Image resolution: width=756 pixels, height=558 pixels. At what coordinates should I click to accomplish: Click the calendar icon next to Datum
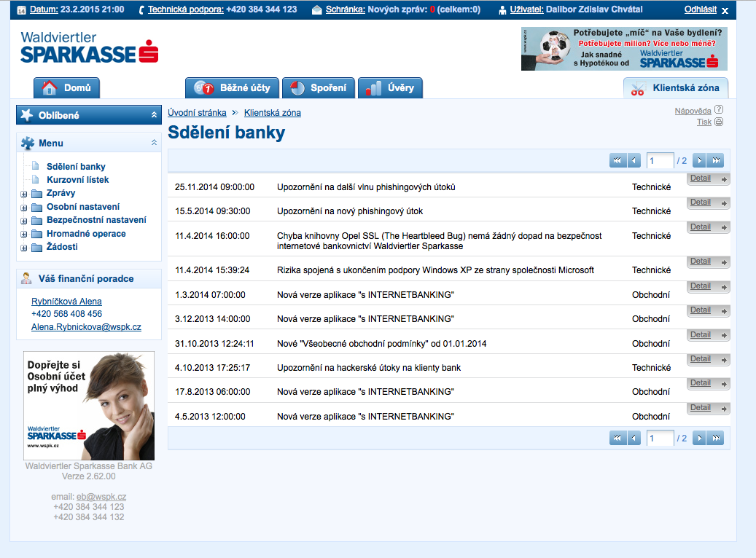point(21,10)
